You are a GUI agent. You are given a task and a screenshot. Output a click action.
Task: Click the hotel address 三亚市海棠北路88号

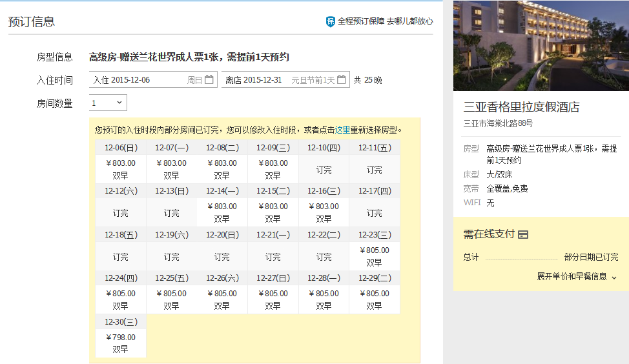click(498, 123)
